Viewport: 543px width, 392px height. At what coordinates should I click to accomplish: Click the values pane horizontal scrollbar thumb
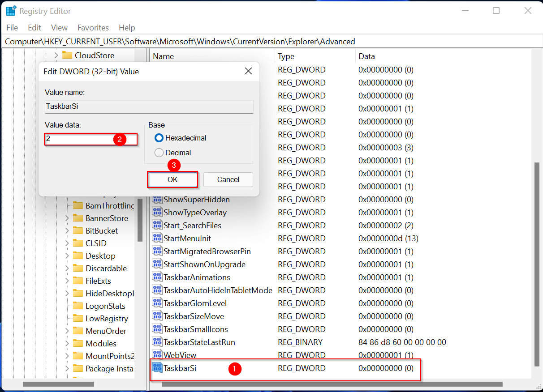332,384
